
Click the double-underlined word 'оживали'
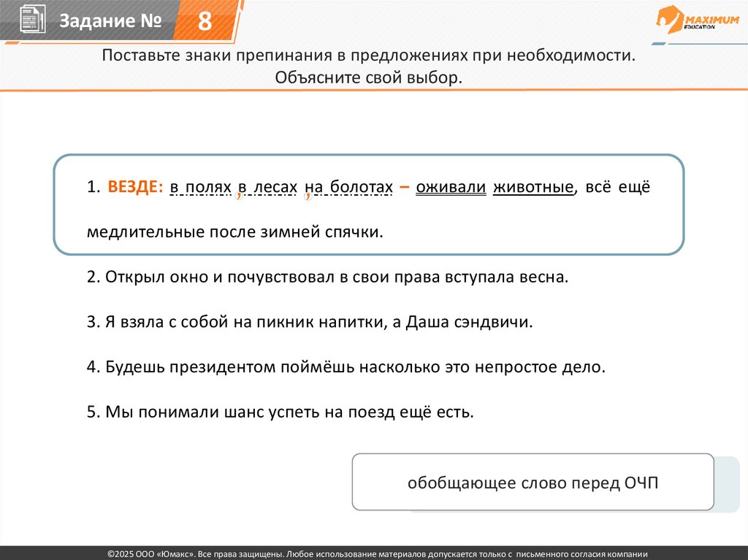click(x=451, y=187)
